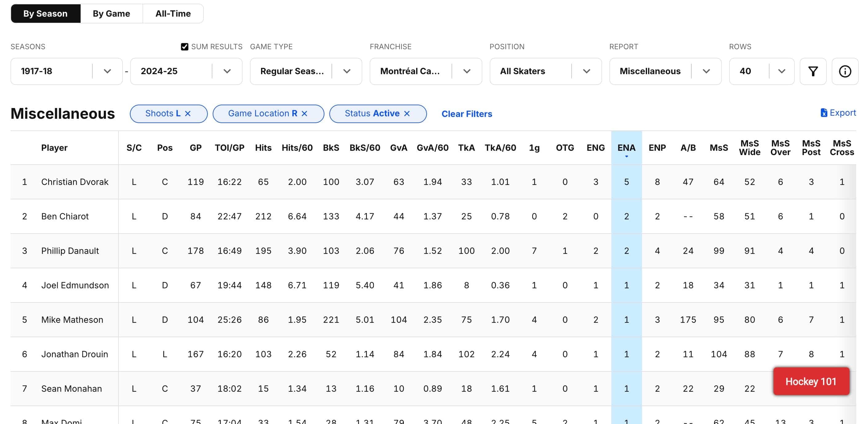Click the Export spreadsheet icon
This screenshot has height=424, width=868.
click(823, 113)
